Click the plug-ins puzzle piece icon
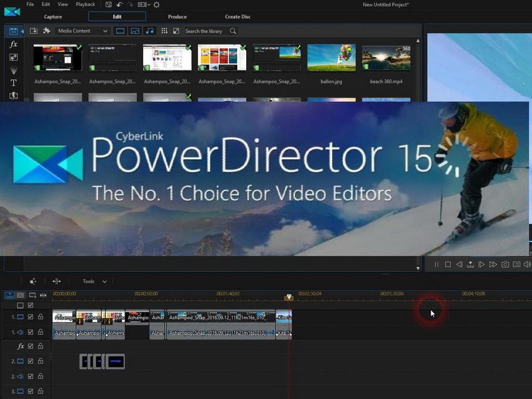 (x=46, y=31)
